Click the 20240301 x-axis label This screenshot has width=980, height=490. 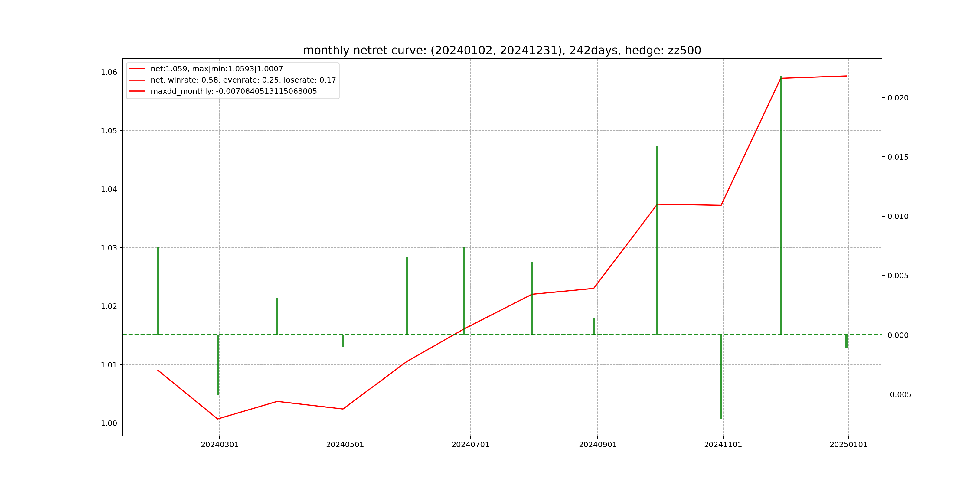click(220, 445)
